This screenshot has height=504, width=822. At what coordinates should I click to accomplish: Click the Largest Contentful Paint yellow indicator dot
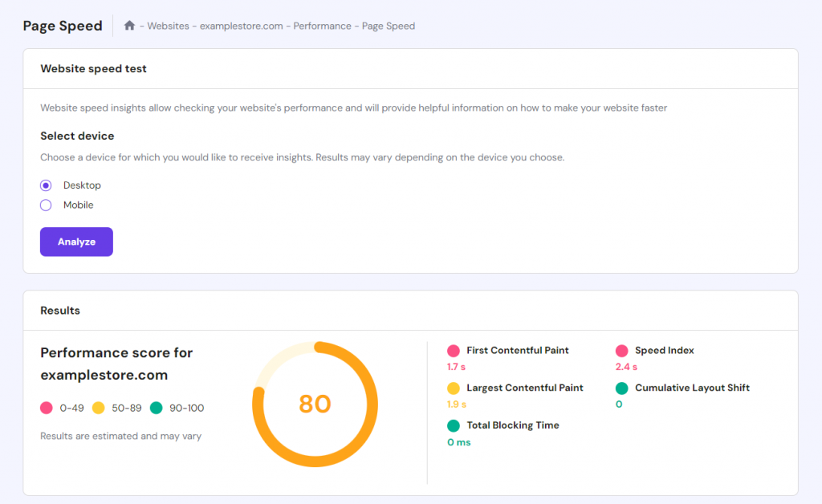pos(454,388)
